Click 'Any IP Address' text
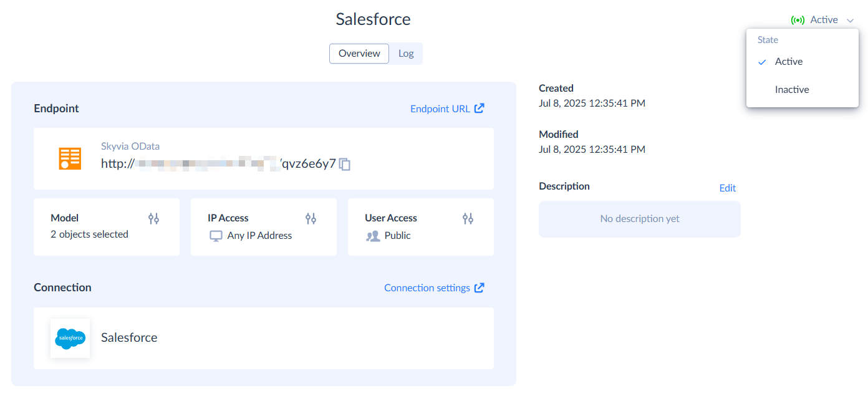This screenshot has width=868, height=416. (259, 236)
